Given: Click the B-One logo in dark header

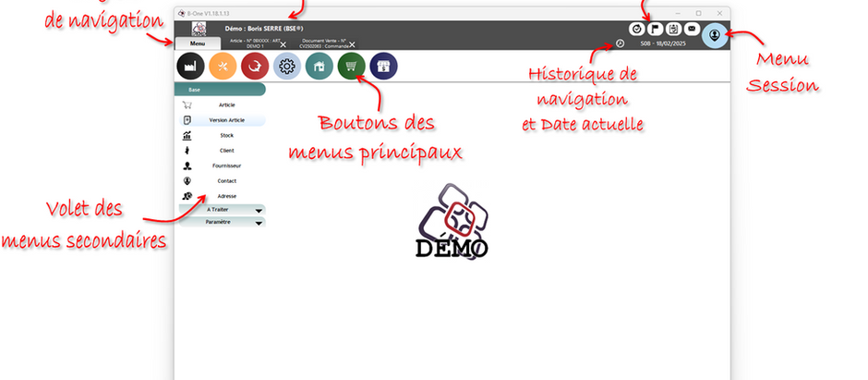Looking at the screenshot, I should click(199, 29).
